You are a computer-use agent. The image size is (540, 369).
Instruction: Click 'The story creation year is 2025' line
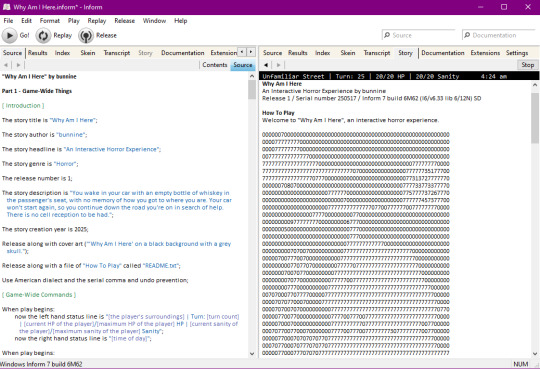point(45,229)
